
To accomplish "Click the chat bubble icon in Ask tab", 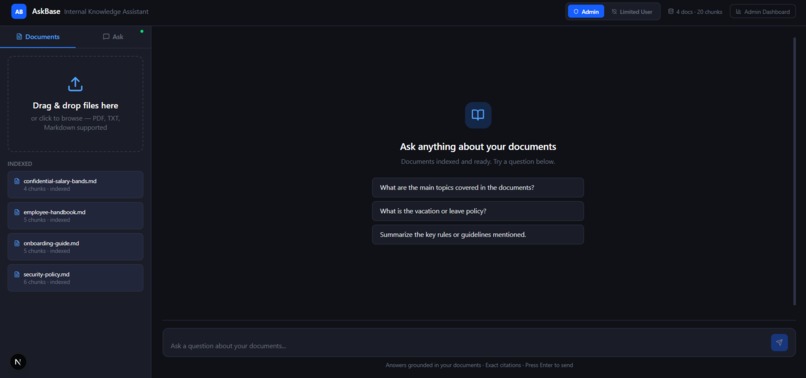I will click(106, 37).
